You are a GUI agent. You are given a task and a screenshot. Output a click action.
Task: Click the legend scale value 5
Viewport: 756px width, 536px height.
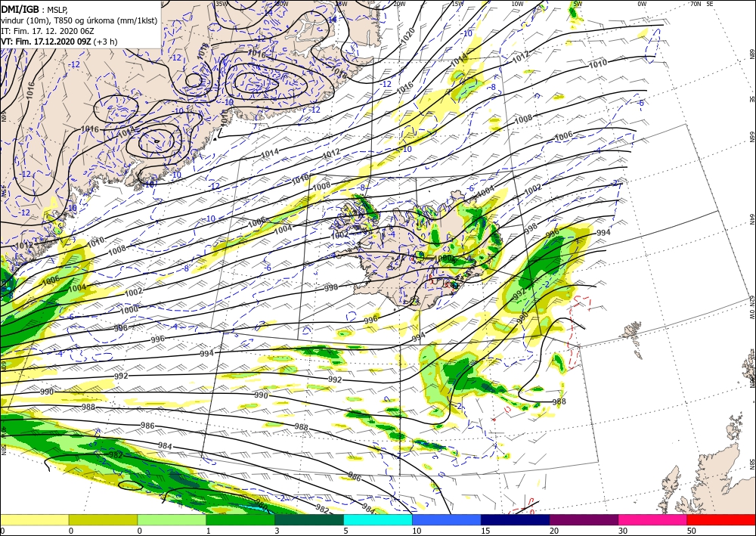click(x=346, y=531)
